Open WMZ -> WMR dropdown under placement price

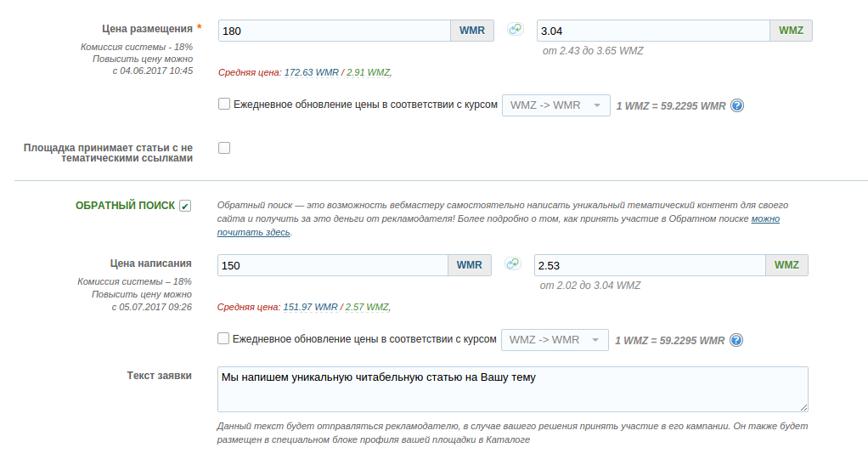555,105
